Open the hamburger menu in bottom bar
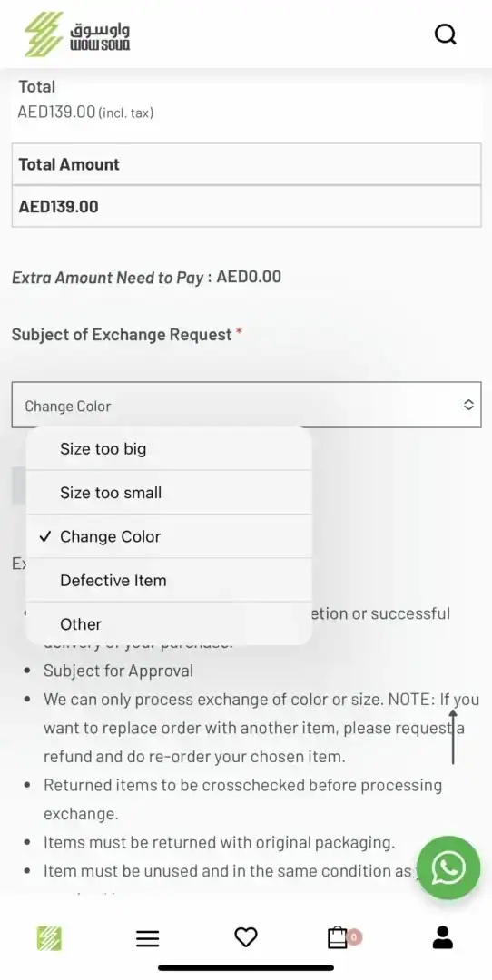 (x=148, y=937)
